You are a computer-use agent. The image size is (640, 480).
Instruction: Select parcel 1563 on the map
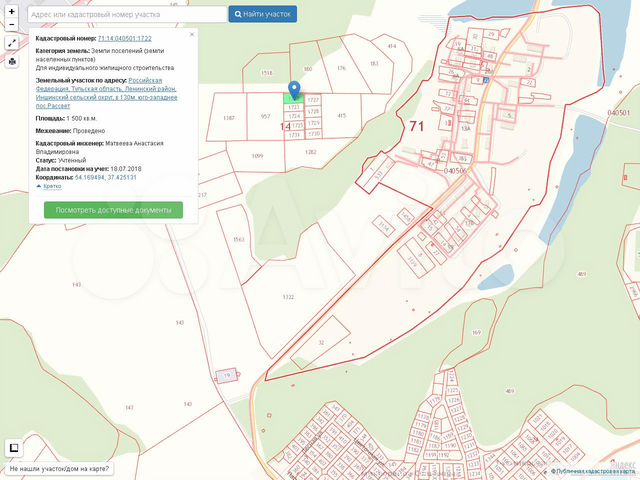[x=238, y=239]
